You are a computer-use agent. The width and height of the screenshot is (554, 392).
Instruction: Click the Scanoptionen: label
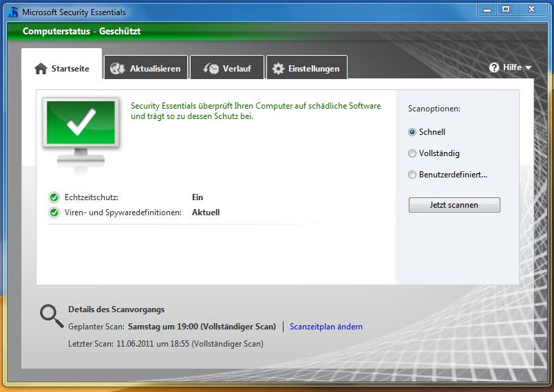click(x=434, y=109)
